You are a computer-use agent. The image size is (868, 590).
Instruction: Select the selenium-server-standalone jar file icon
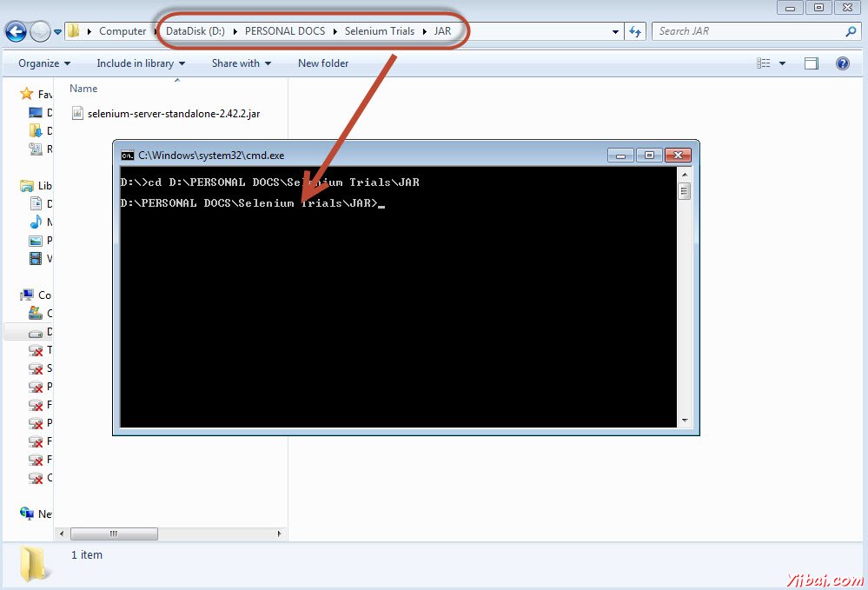[x=76, y=112]
